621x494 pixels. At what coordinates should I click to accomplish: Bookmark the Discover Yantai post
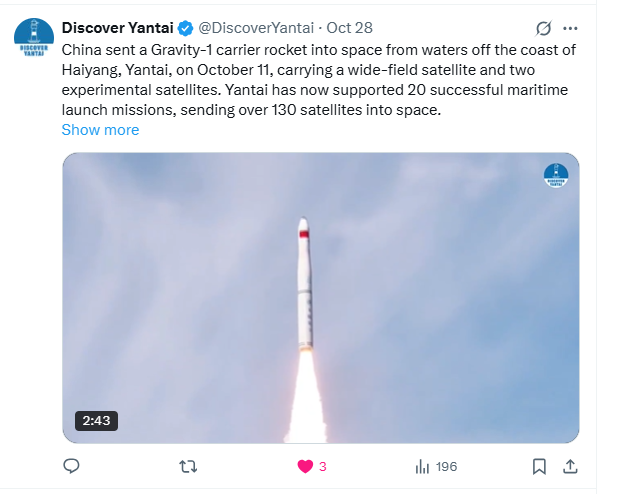(x=539, y=466)
